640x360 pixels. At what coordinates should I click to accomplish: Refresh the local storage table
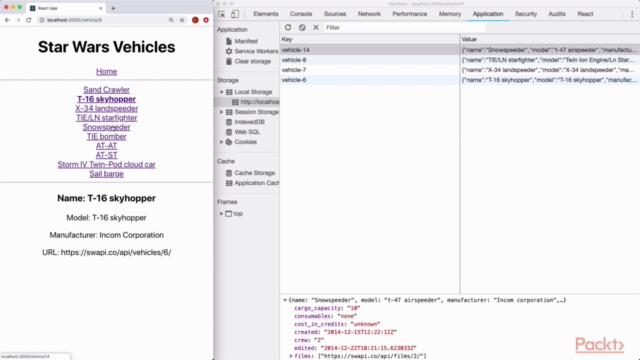pos(288,27)
